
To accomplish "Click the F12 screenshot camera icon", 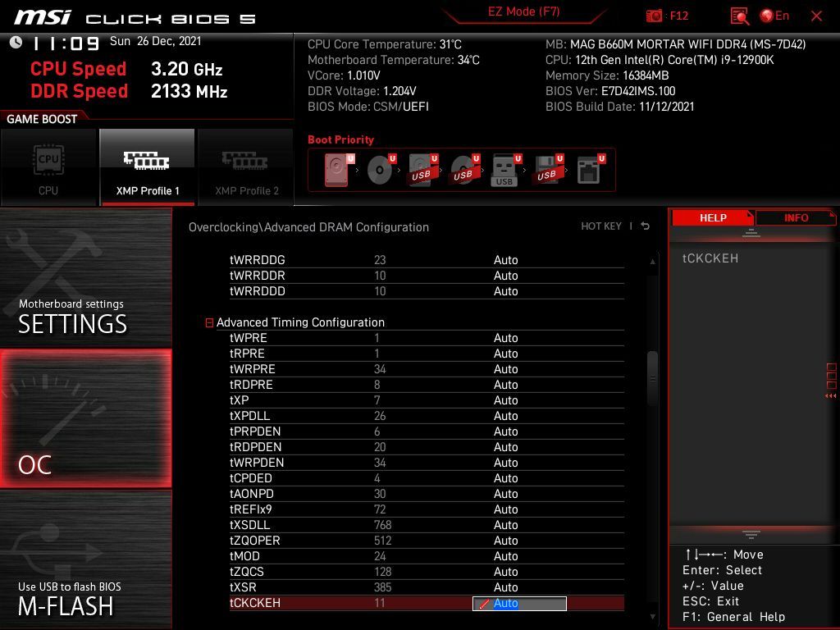I will 654,16.
